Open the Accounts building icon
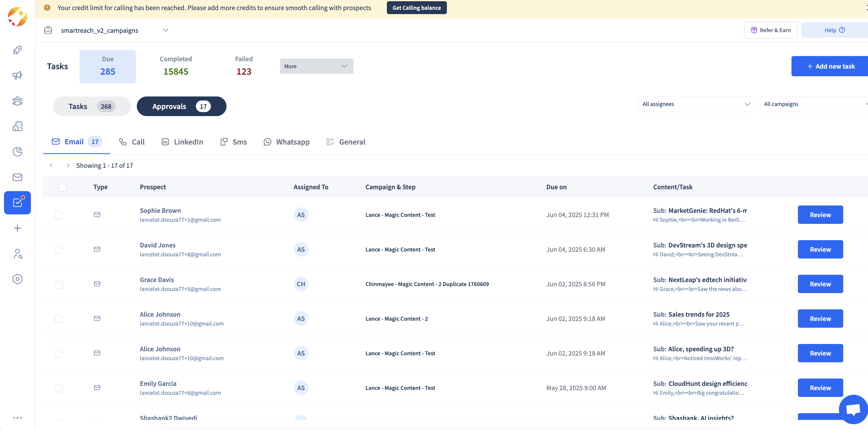Screen dimensions: 868x430 tap(17, 126)
